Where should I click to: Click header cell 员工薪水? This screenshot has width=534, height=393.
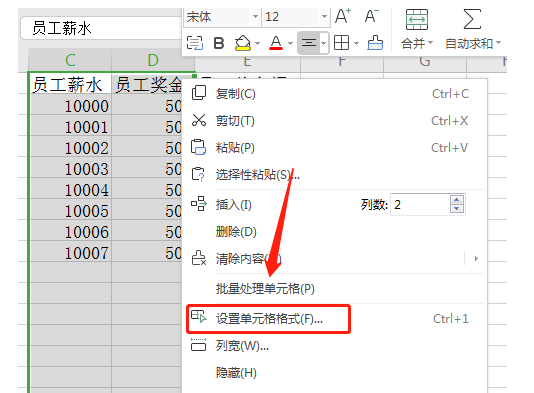point(71,83)
